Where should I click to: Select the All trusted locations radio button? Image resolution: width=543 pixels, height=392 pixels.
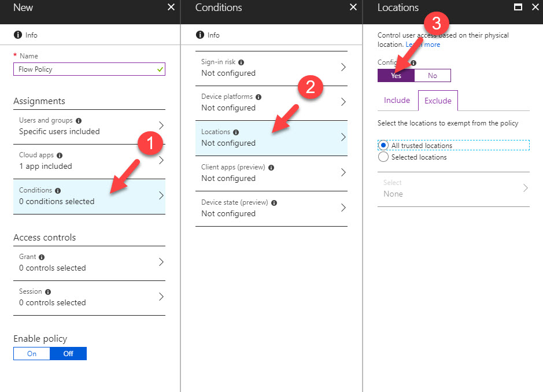pyautogui.click(x=383, y=145)
